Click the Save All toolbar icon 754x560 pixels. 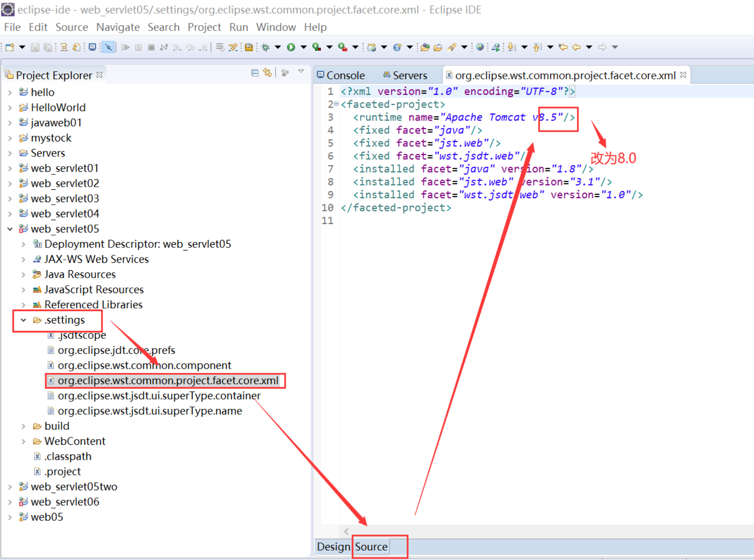[48, 47]
